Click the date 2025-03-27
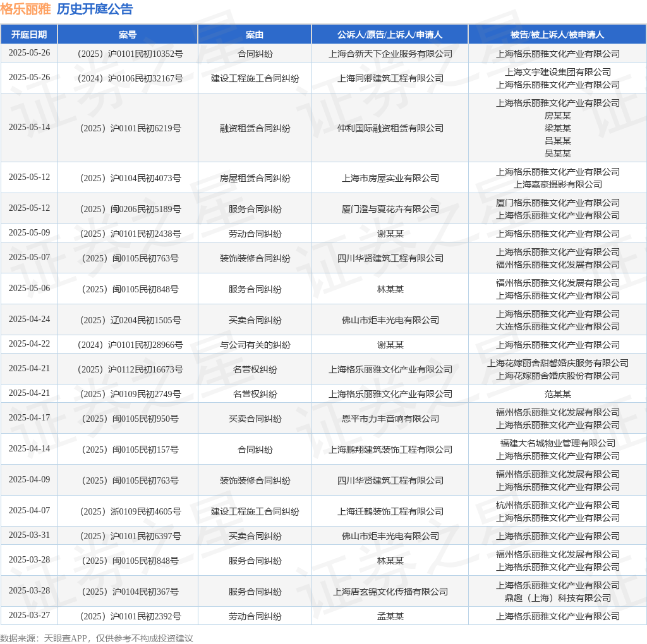 (x=29, y=615)
